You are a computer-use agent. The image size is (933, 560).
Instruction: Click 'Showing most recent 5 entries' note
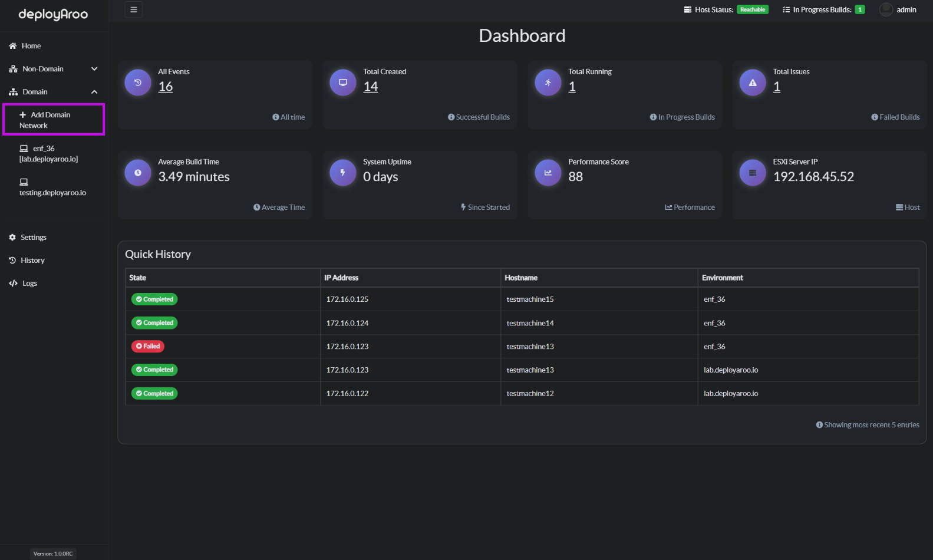[x=868, y=425]
